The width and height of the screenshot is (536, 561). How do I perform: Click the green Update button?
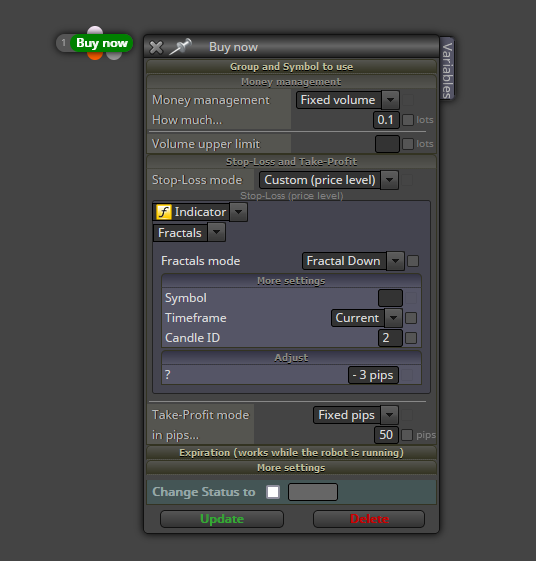[222, 519]
